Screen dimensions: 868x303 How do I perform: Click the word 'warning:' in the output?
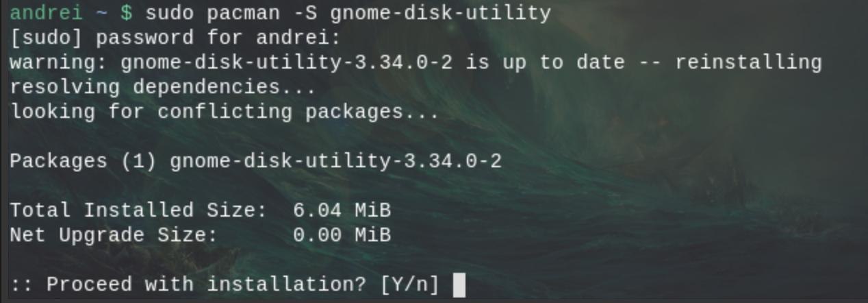(59, 62)
